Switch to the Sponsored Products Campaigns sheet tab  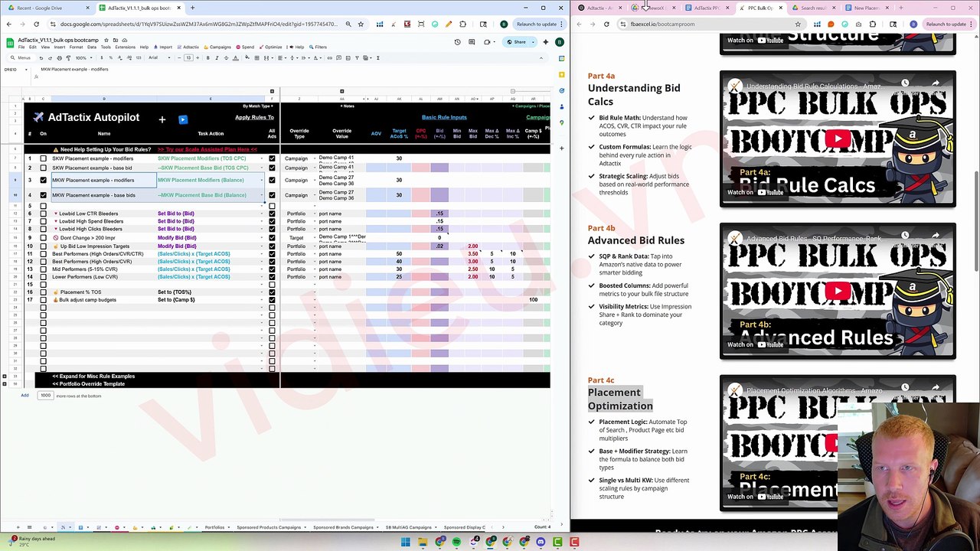pyautogui.click(x=269, y=527)
